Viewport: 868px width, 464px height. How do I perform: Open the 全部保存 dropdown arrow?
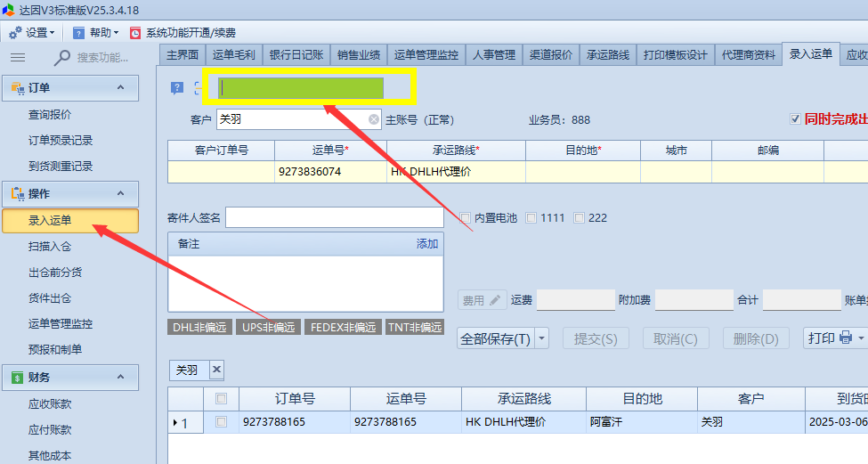pyautogui.click(x=542, y=338)
